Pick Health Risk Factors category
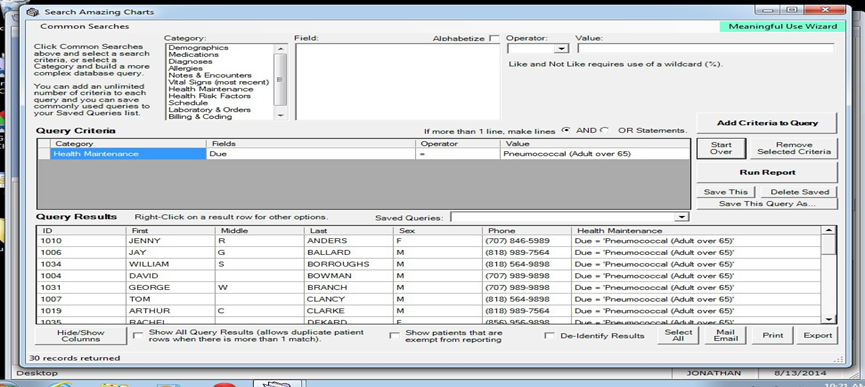The height and width of the screenshot is (387, 865). 210,96
